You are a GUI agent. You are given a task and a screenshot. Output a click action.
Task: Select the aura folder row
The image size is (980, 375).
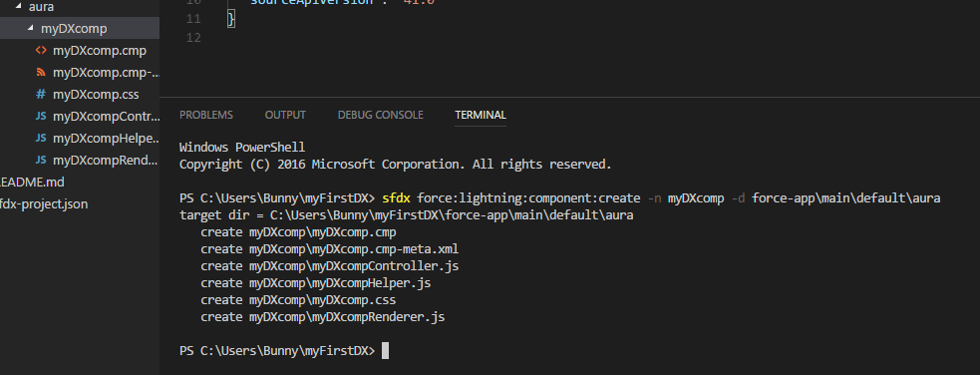point(80,7)
